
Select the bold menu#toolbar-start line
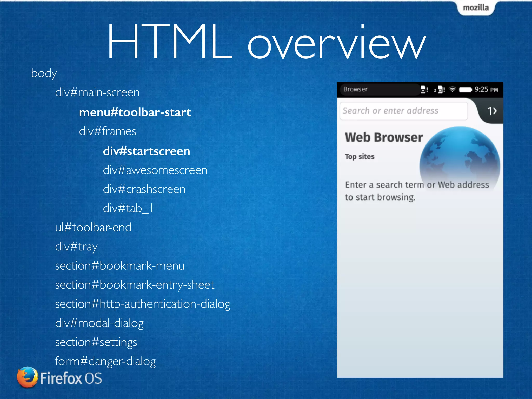(x=135, y=112)
